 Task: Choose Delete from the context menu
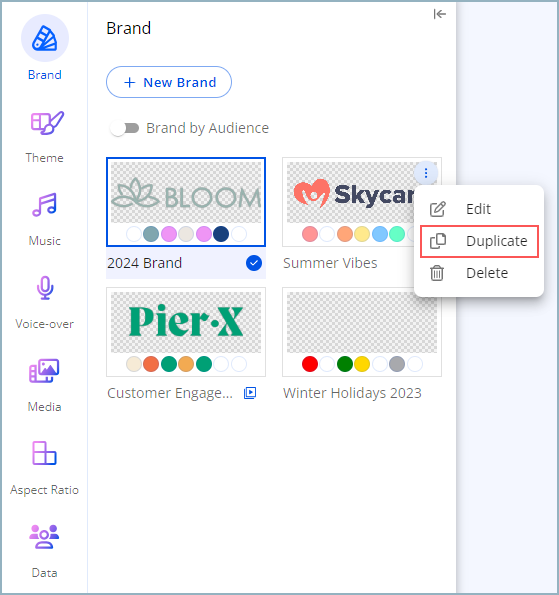click(x=479, y=273)
